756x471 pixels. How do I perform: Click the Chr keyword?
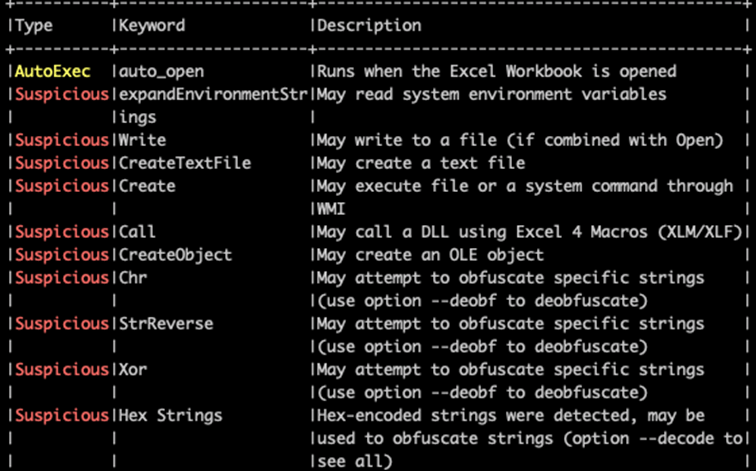tap(133, 278)
